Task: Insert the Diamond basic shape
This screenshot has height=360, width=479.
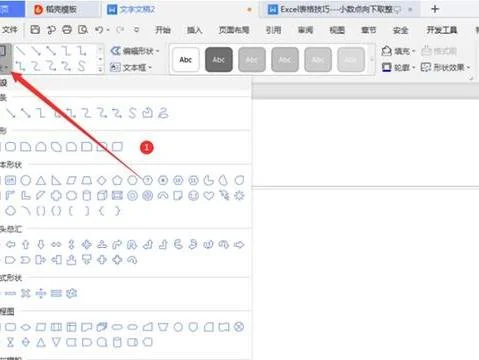Action: [x=102, y=180]
